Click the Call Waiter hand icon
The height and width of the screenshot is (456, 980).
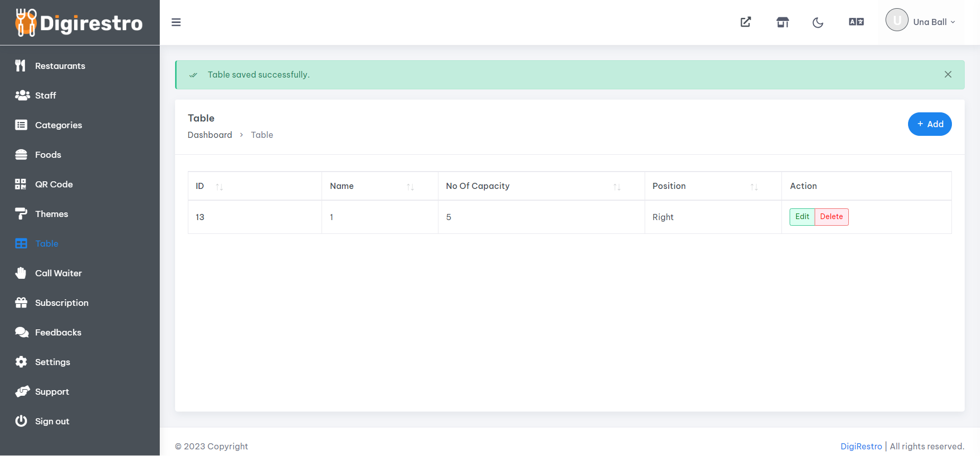[21, 273]
